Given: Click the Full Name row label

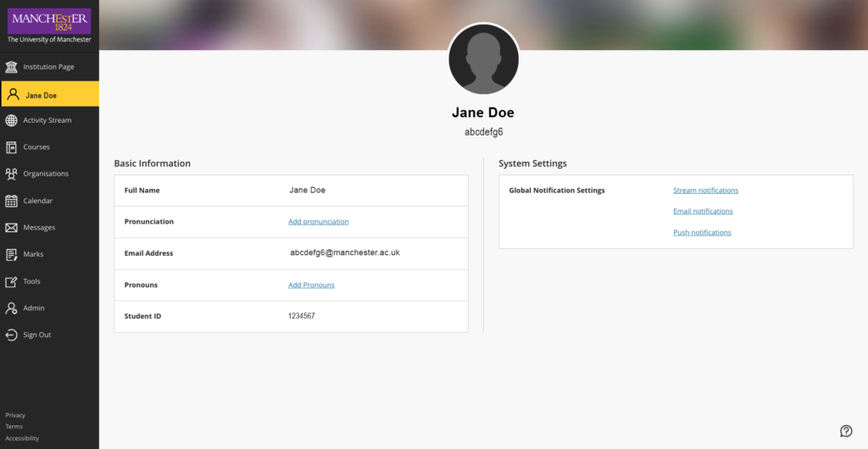Looking at the screenshot, I should click(142, 191).
